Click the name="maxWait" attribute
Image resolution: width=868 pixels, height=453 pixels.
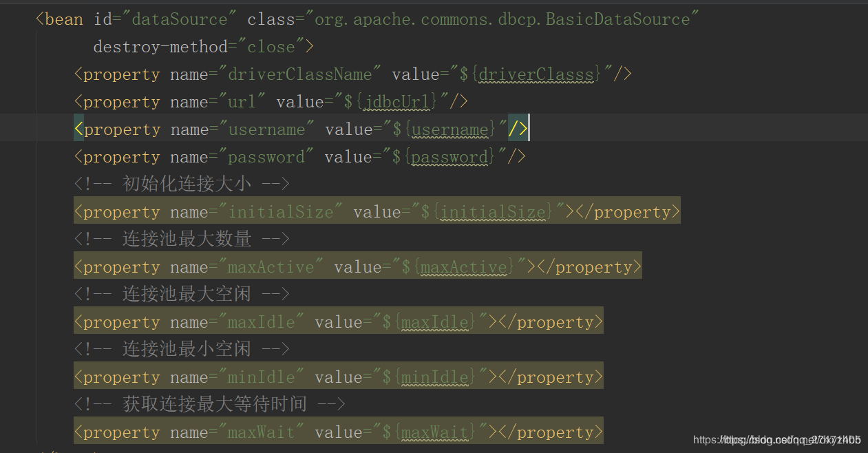tap(237, 432)
